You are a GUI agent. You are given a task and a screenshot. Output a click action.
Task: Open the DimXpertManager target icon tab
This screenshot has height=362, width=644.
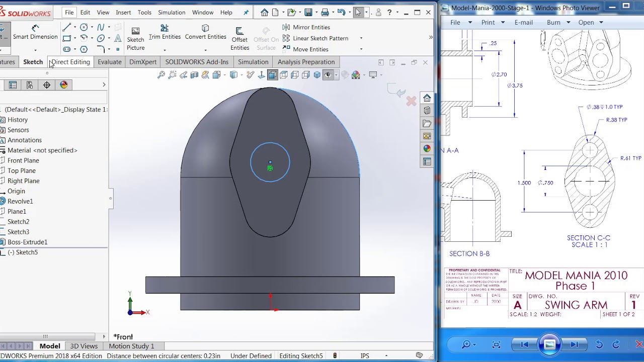point(47,85)
